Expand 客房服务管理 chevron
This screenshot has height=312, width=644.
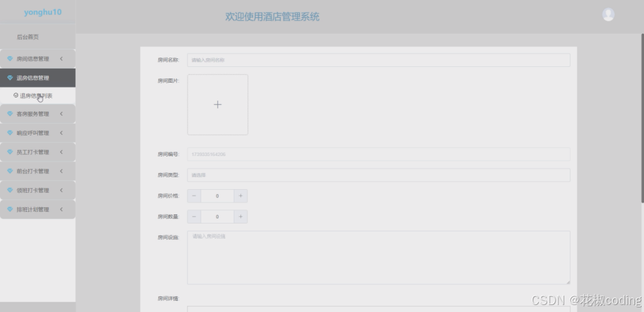[61, 114]
